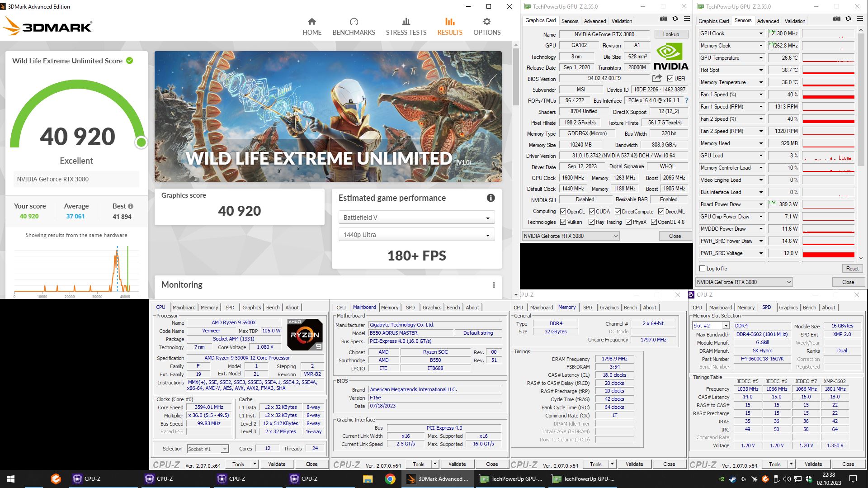This screenshot has width=868, height=488.
Task: Open STRESS TESTS bar chart icon
Action: click(406, 21)
